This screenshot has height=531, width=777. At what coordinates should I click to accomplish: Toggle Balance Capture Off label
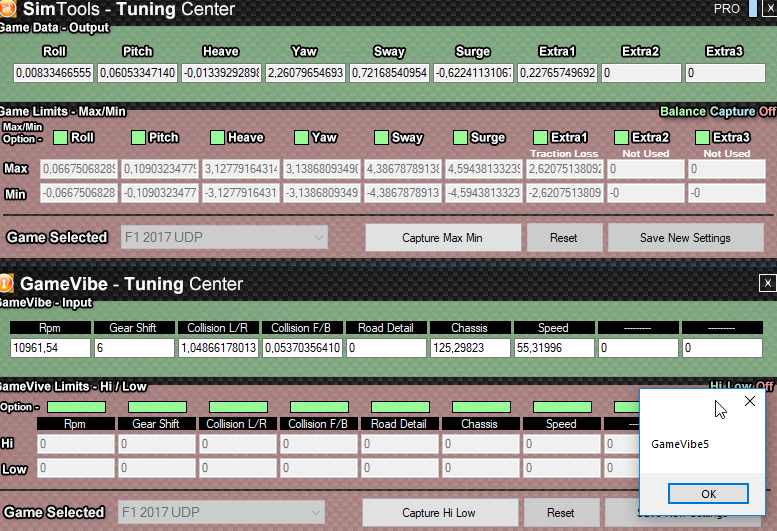click(717, 112)
